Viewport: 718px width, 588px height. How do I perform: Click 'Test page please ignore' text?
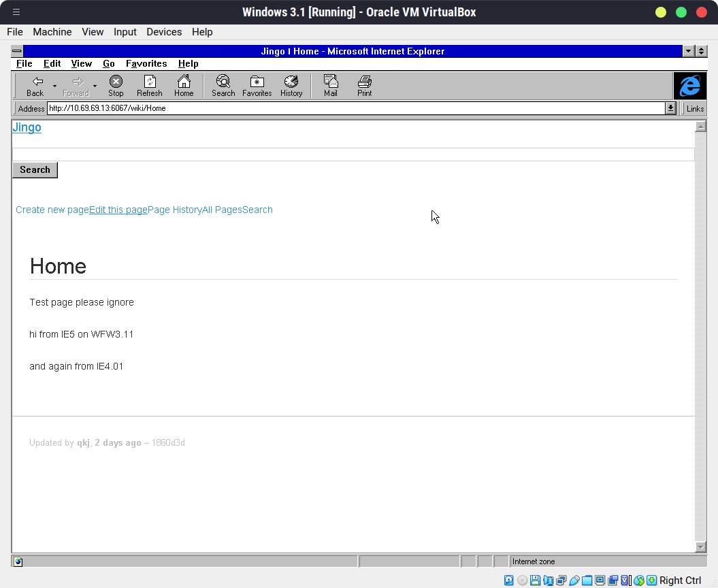click(82, 302)
